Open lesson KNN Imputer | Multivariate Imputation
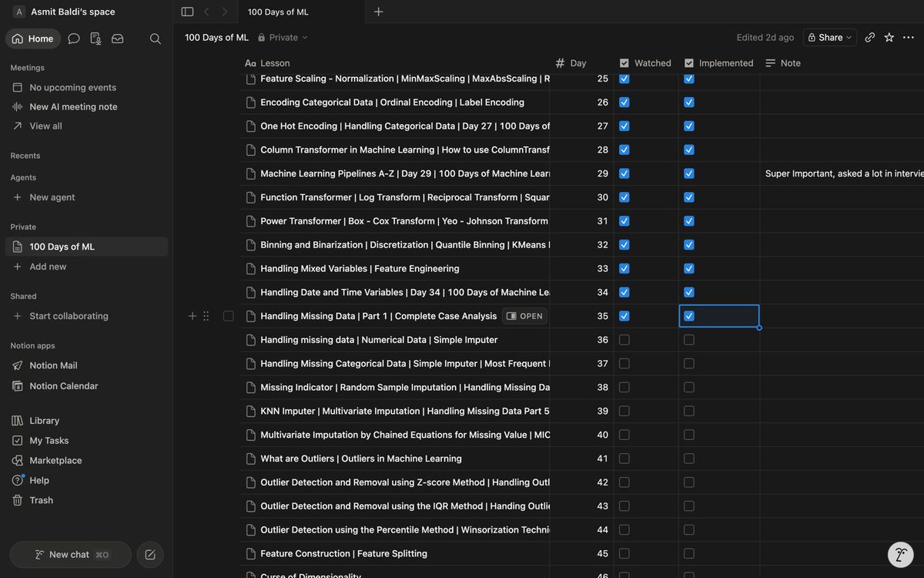Viewport: 924px width, 578px height. (405, 411)
